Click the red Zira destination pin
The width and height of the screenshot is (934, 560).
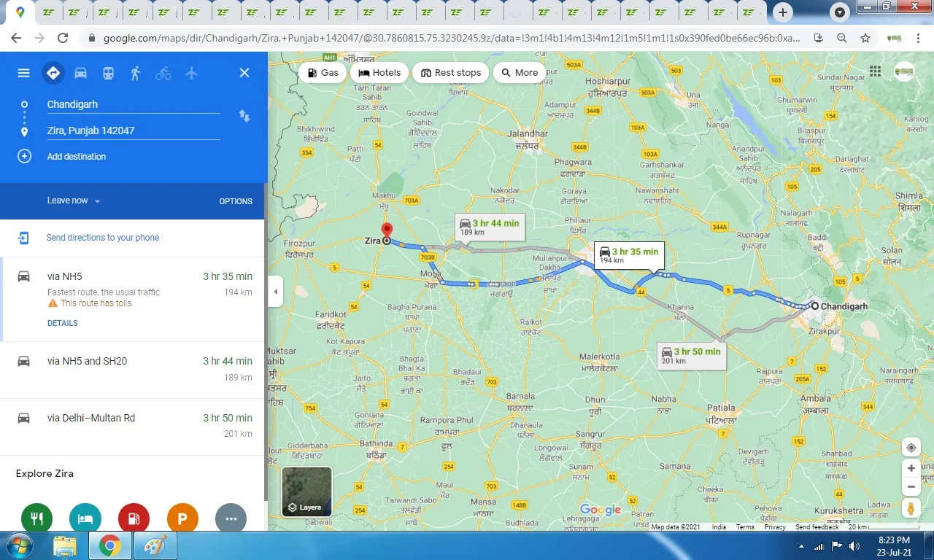(387, 231)
